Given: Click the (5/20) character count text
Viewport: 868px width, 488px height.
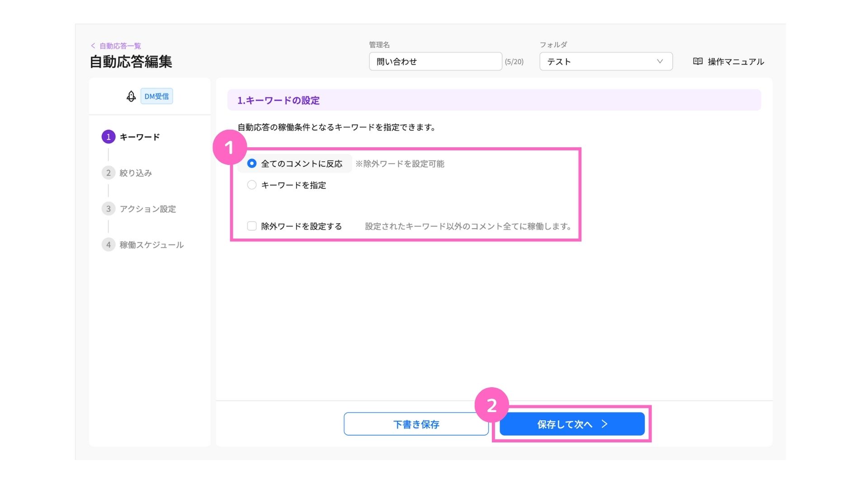Looking at the screenshot, I should tap(514, 62).
